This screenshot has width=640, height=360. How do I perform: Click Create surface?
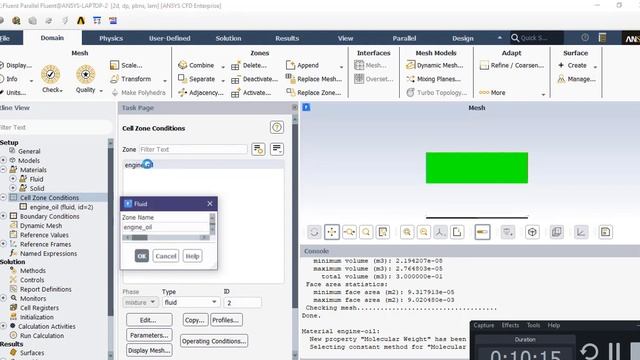572,65
